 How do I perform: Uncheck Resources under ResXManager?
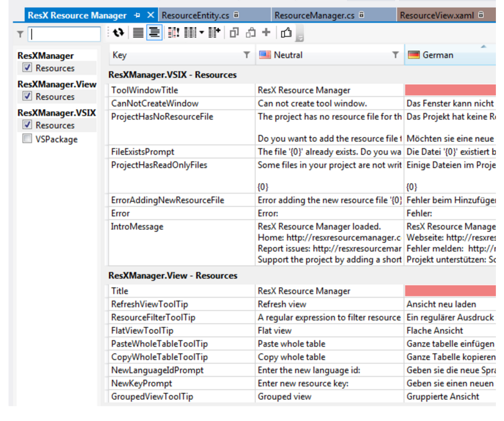tap(27, 67)
